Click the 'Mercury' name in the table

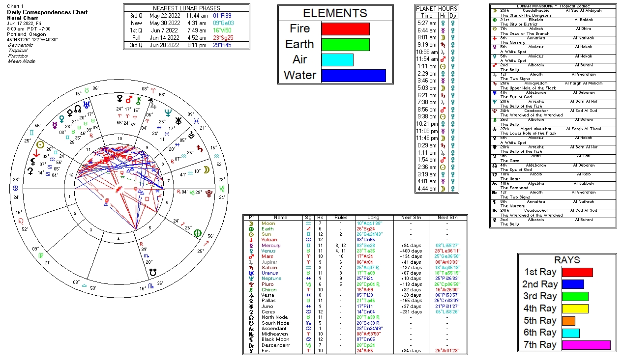(271, 246)
